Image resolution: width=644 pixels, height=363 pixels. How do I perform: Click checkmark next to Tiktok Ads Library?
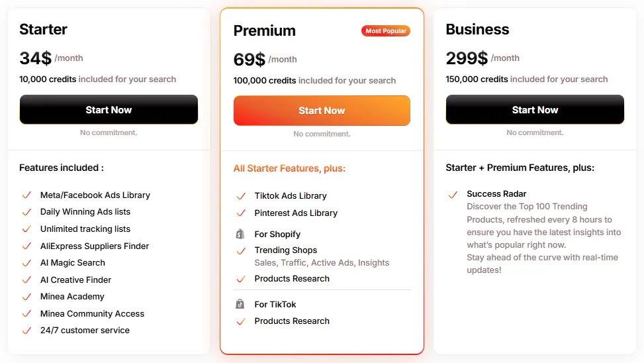[x=241, y=196]
